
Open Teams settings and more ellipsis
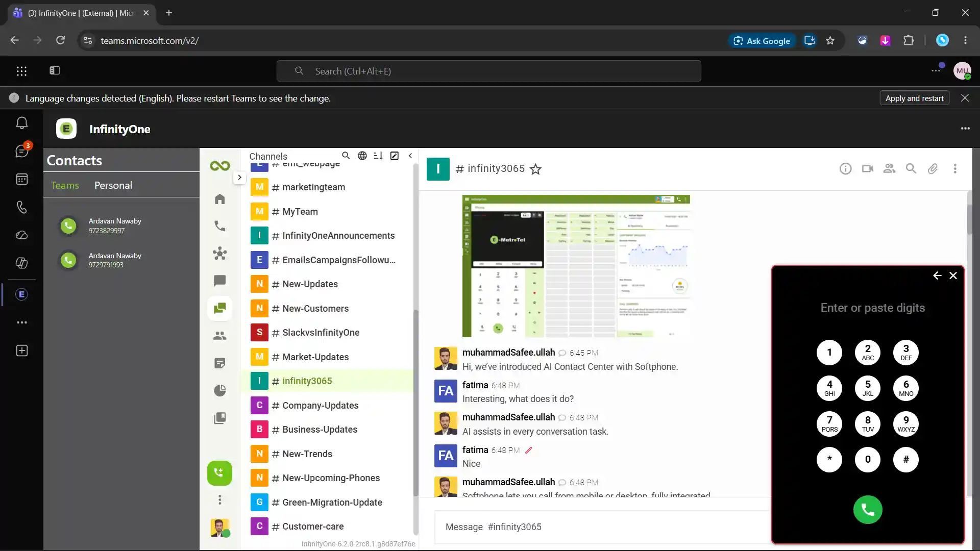point(936,70)
